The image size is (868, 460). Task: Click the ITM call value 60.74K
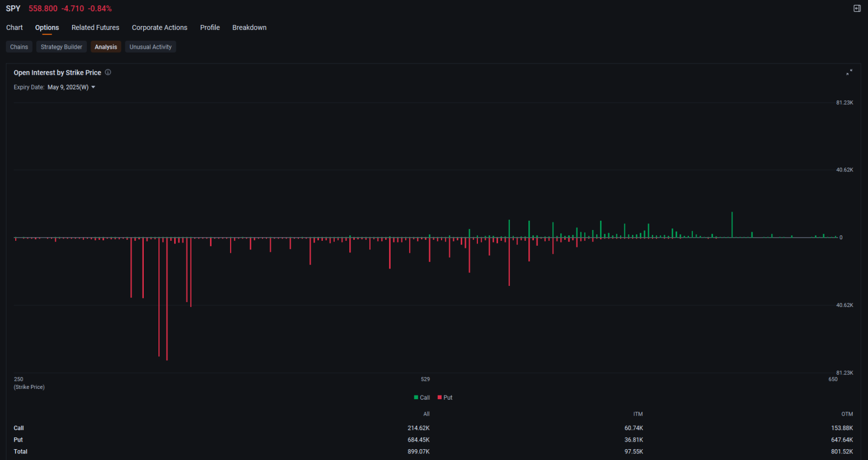[x=634, y=428]
